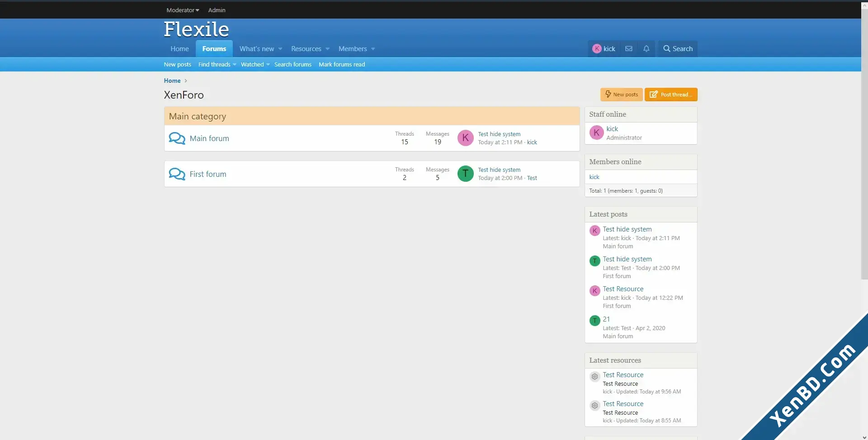Click 'First forum' under the Test Resource post

point(617,306)
